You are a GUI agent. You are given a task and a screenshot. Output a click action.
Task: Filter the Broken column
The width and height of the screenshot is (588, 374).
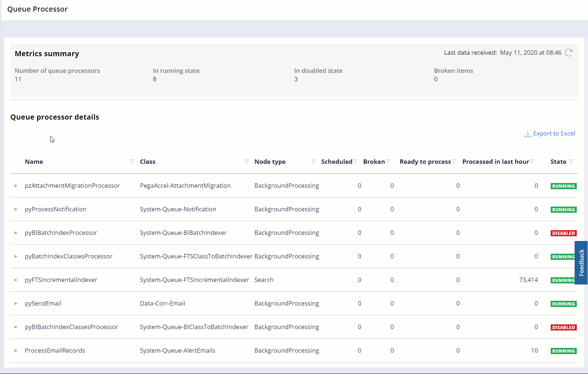click(388, 162)
